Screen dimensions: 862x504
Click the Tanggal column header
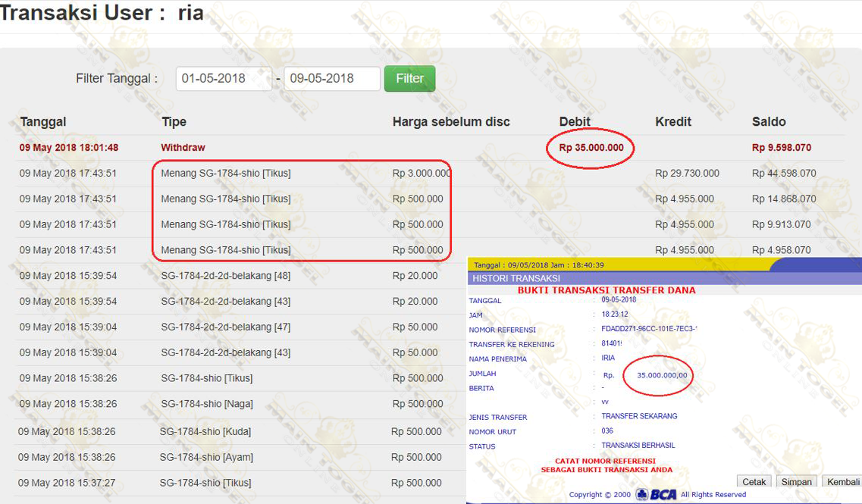tap(43, 122)
